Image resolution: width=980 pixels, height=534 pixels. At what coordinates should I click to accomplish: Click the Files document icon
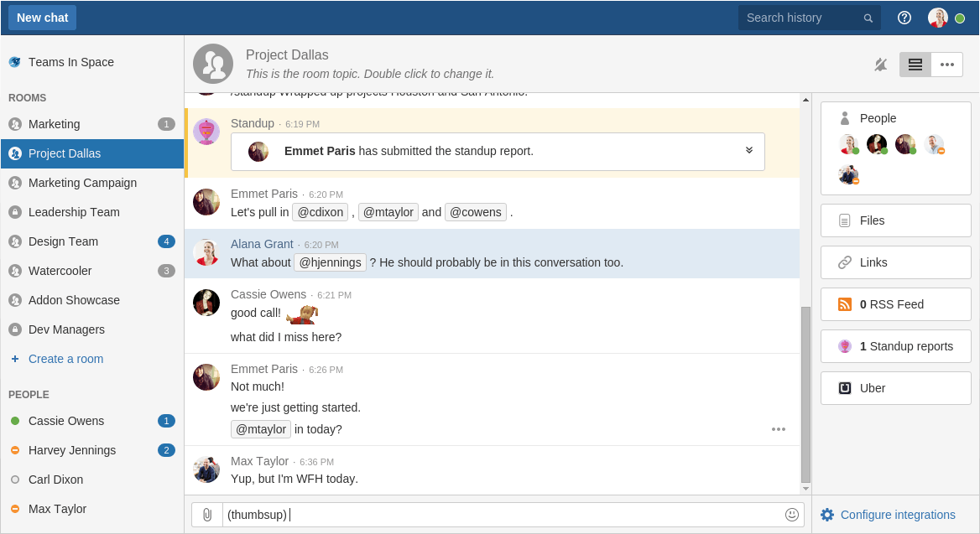click(845, 220)
